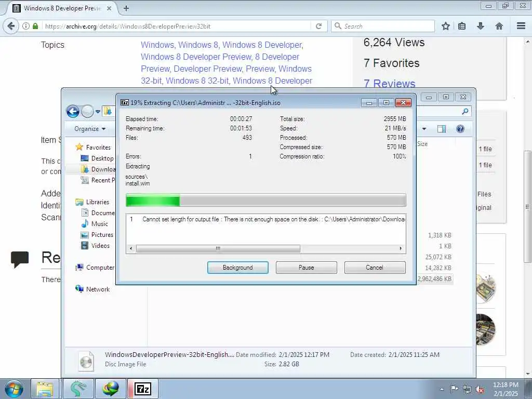Click the Action Center flag tray icon

(x=454, y=389)
